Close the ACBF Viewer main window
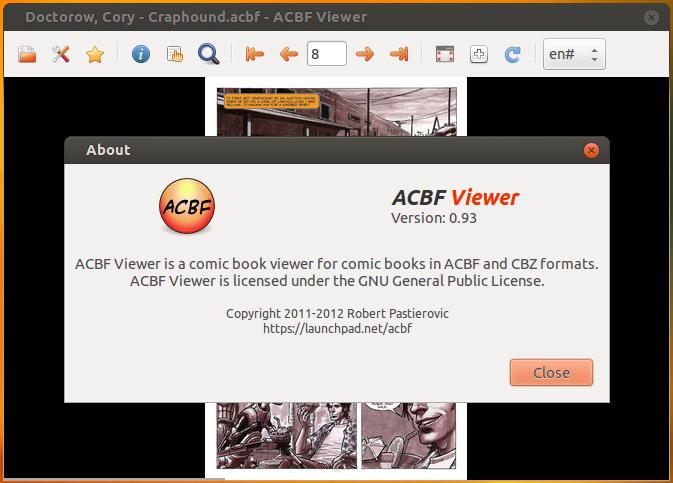 651,17
